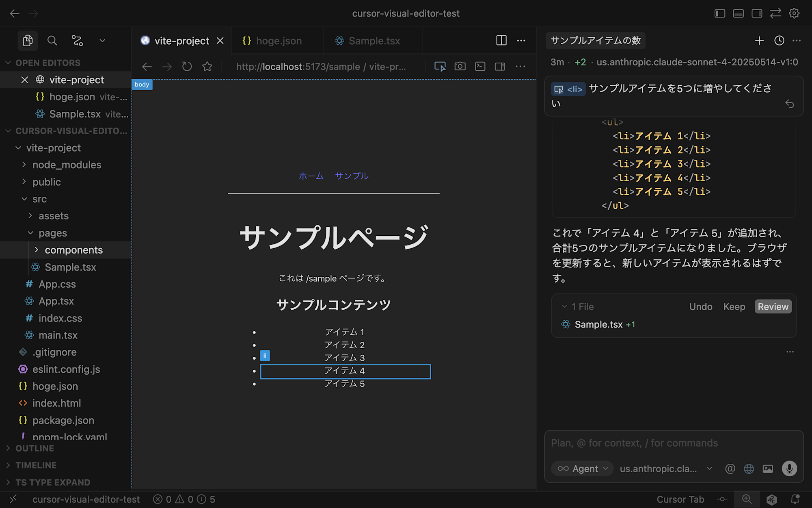The height and width of the screenshot is (508, 812).
Task: Expand the node_modules folder
Action: [x=67, y=165]
